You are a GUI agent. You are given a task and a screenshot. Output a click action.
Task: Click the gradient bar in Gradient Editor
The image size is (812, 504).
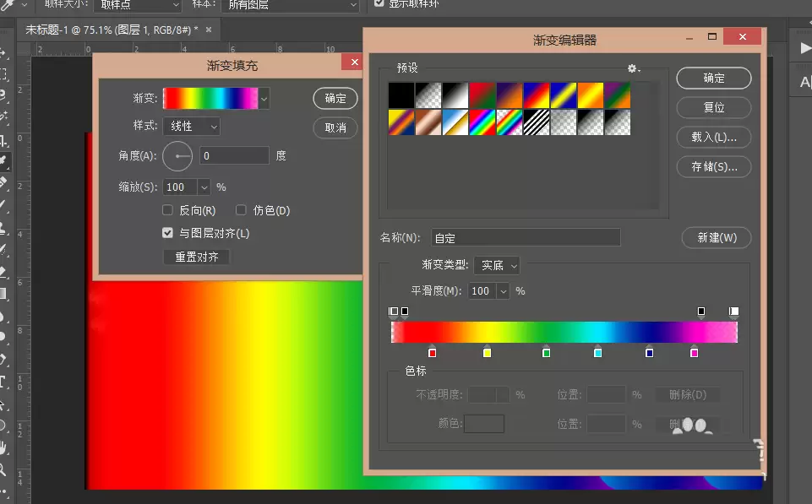[564, 332]
